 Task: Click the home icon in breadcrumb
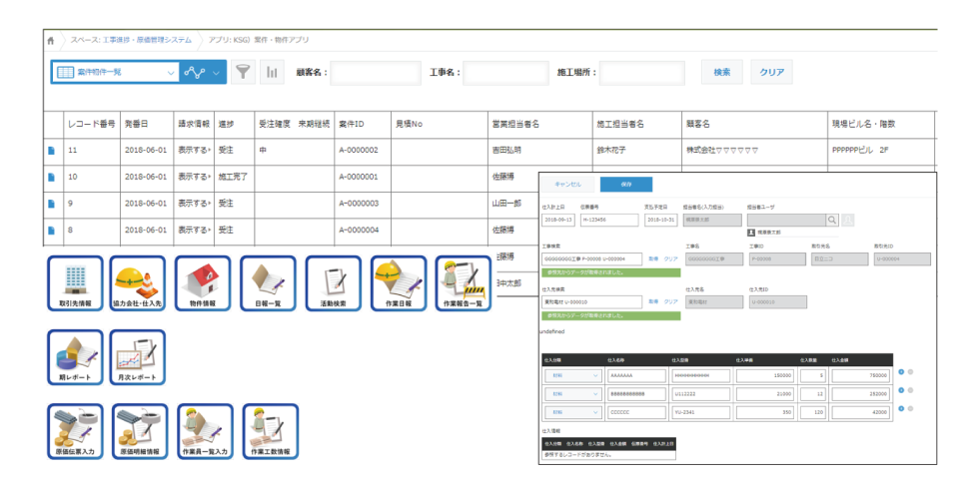point(51,40)
